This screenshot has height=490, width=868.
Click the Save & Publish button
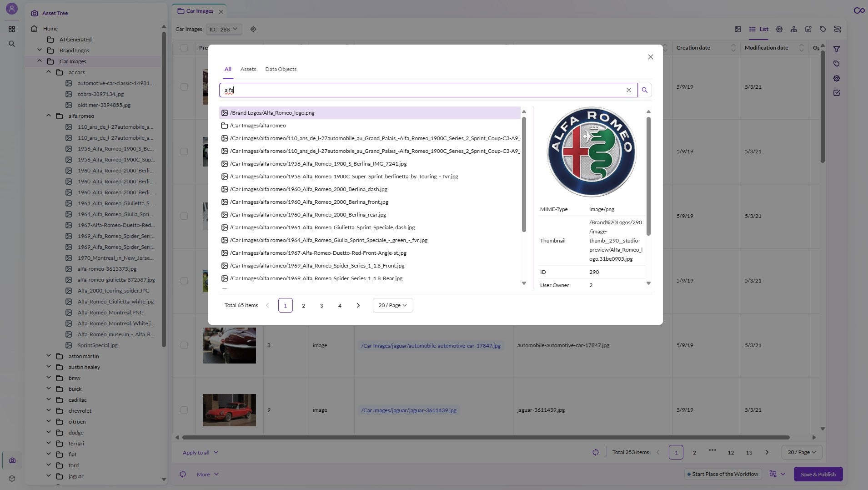[817, 474]
